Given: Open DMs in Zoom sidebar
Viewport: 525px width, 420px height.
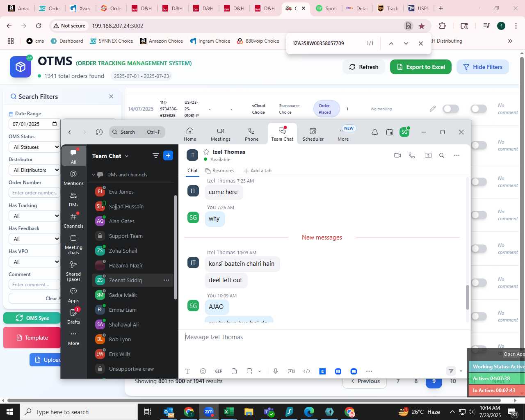Looking at the screenshot, I should [x=74, y=199].
